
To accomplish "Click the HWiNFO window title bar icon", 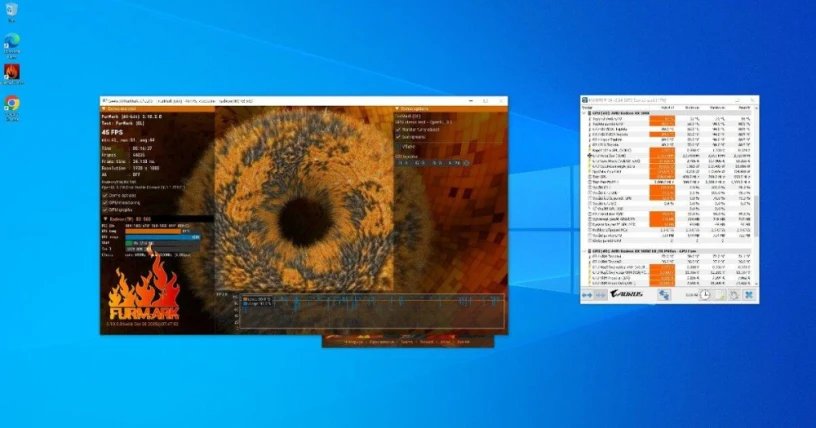I will pos(585,100).
